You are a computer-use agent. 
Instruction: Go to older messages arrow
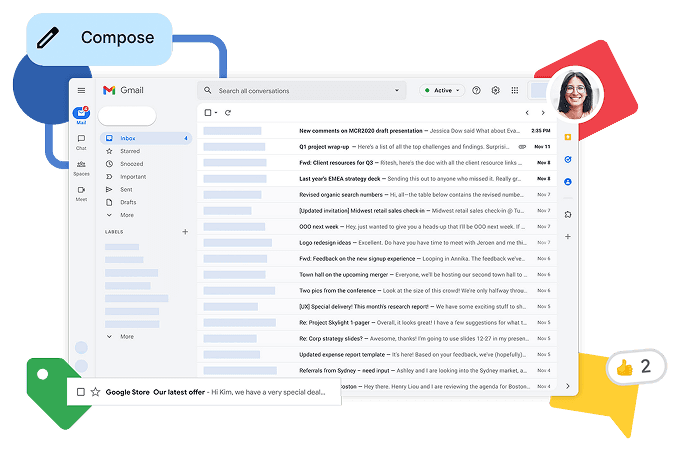click(x=543, y=113)
